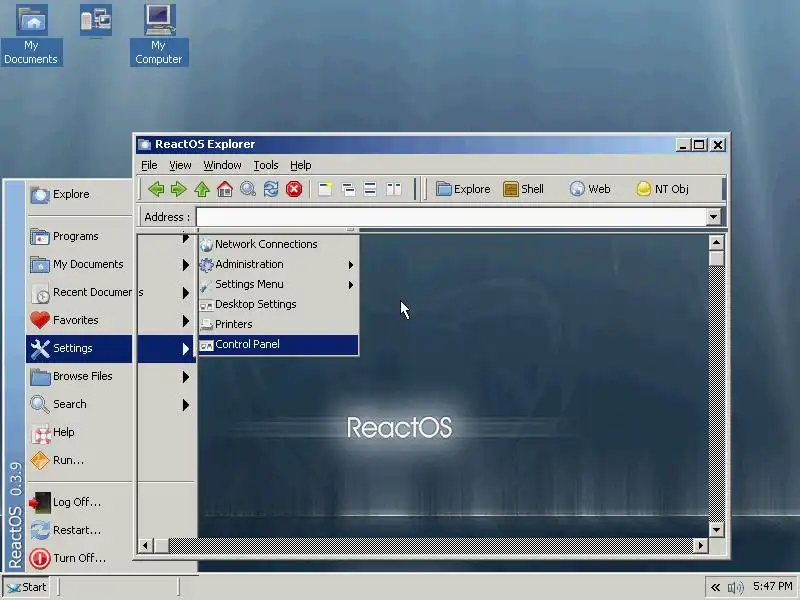
Task: Open Control Panel from the Settings submenu
Action: pyautogui.click(x=279, y=344)
